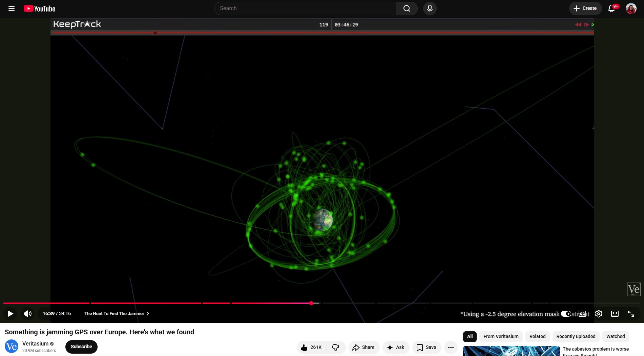Toggle closed captions
Viewport: 644px width, 356px height.
[582, 314]
